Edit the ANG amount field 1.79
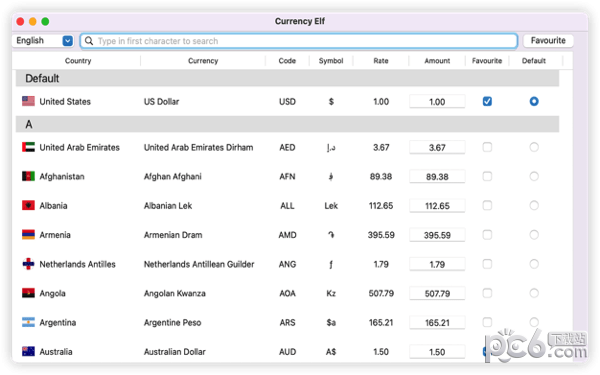The image size is (600, 375). pos(437,264)
